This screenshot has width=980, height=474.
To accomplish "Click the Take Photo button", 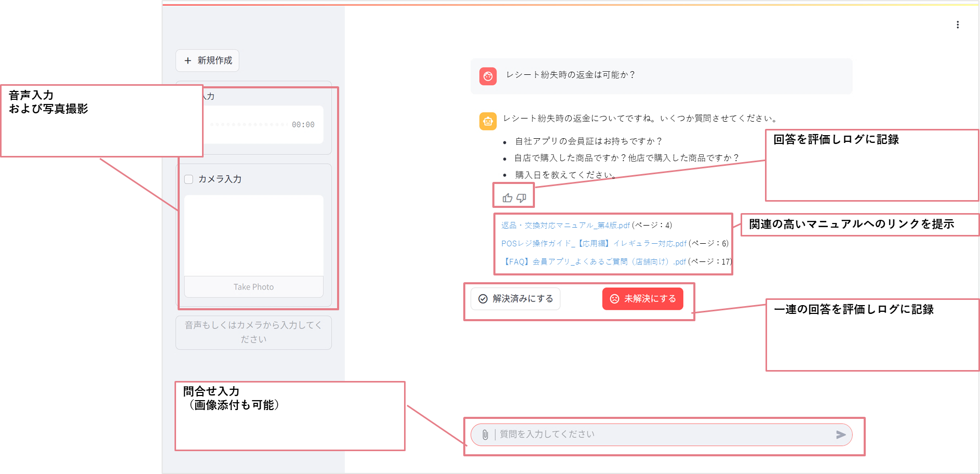I will 253,287.
